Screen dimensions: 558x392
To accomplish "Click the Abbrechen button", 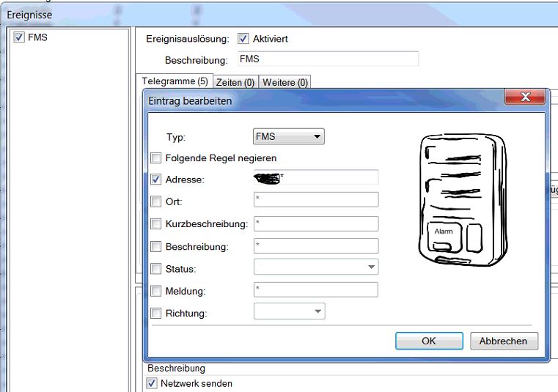I will pos(503,341).
